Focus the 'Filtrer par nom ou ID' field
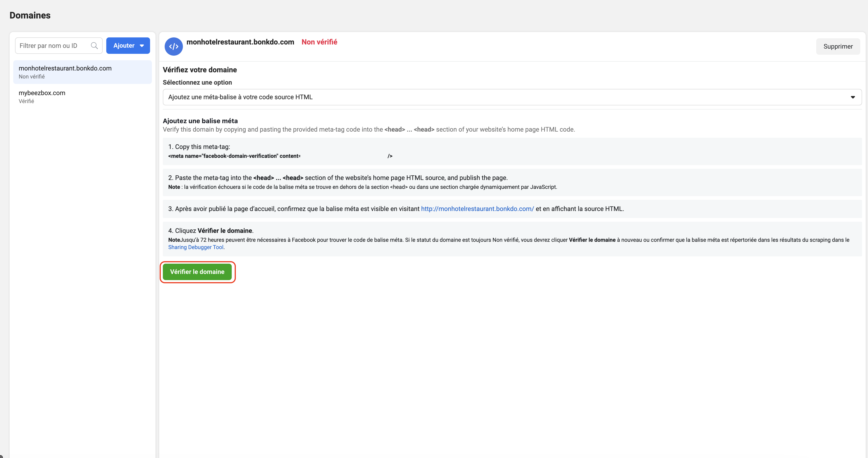The height and width of the screenshot is (458, 868). (x=52, y=45)
